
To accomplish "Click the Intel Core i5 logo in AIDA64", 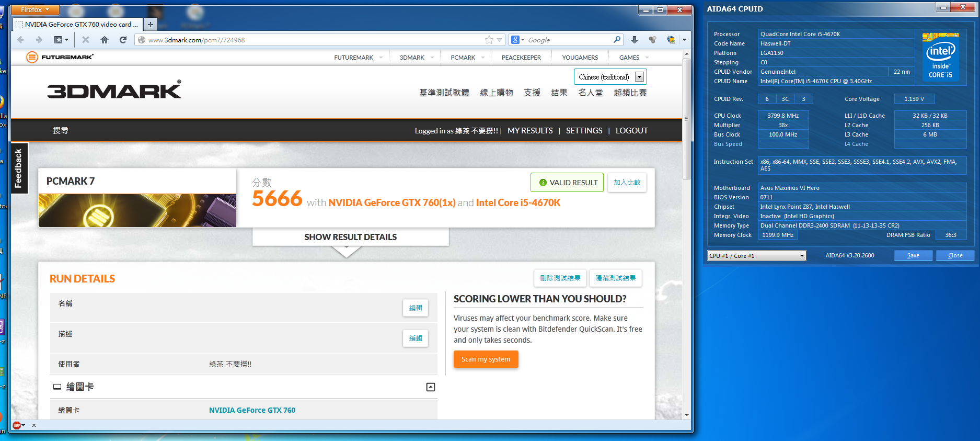I will point(940,57).
